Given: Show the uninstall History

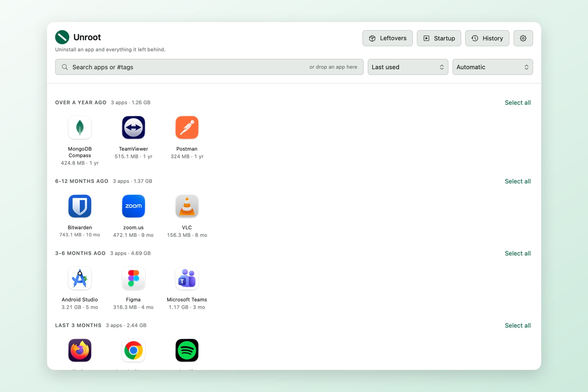Looking at the screenshot, I should pos(487,38).
